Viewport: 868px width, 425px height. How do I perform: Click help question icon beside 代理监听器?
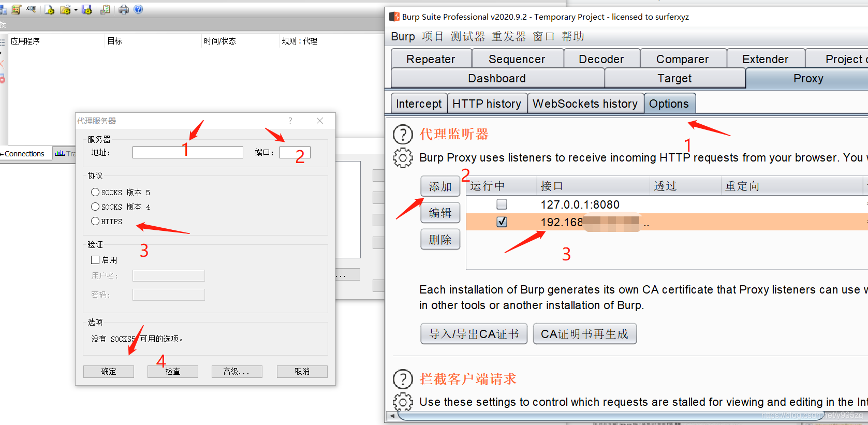tap(403, 135)
